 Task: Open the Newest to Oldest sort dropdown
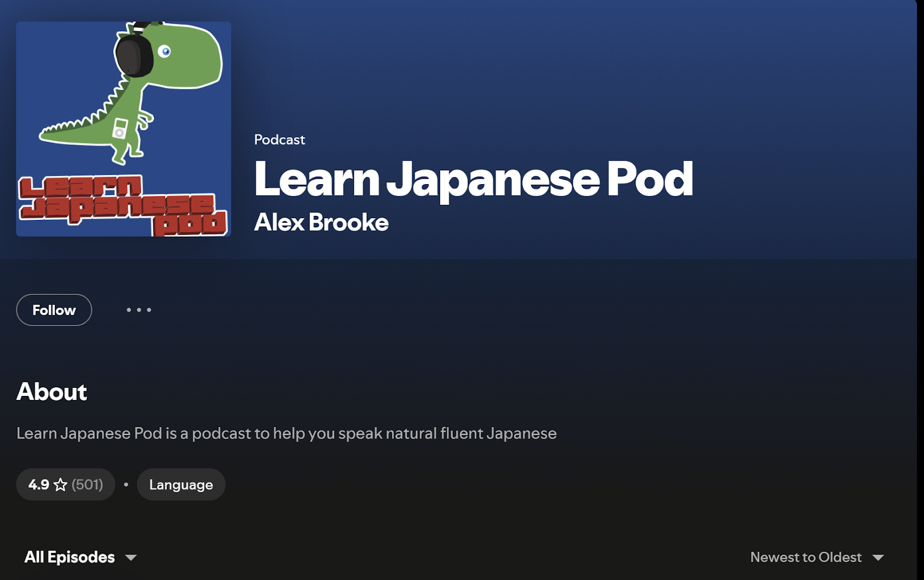817,557
